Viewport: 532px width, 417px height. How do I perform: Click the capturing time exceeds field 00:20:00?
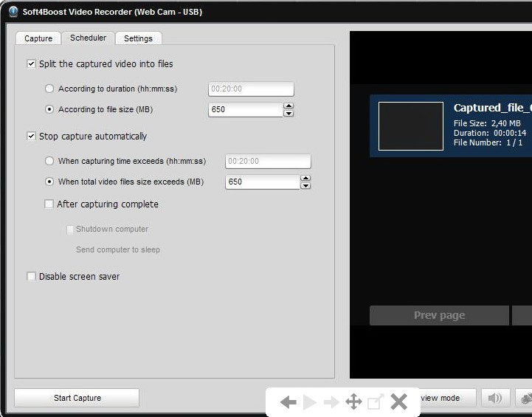(268, 161)
